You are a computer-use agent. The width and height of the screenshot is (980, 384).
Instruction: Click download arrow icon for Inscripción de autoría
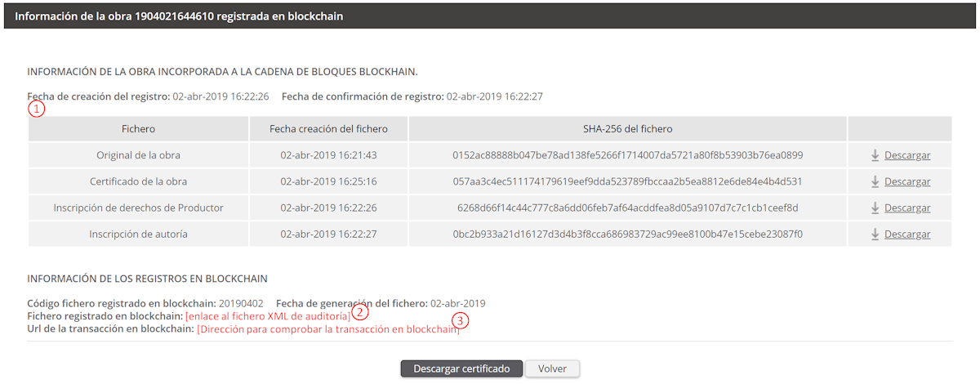[x=875, y=234]
